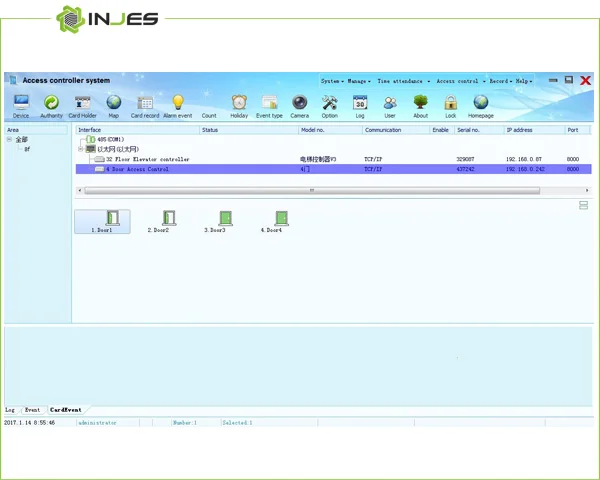600x480 pixels.
Task: Select the 1.Door1 door icon
Action: click(x=102, y=220)
